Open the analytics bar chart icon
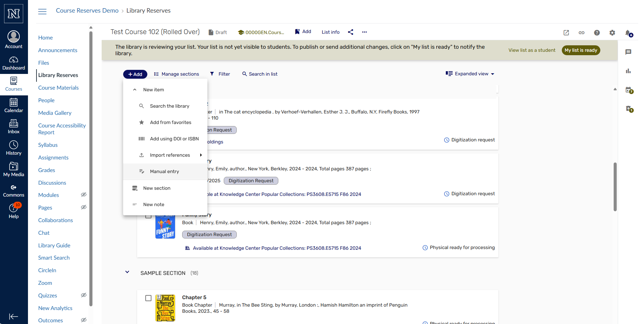This screenshot has height=324, width=644. click(x=628, y=71)
